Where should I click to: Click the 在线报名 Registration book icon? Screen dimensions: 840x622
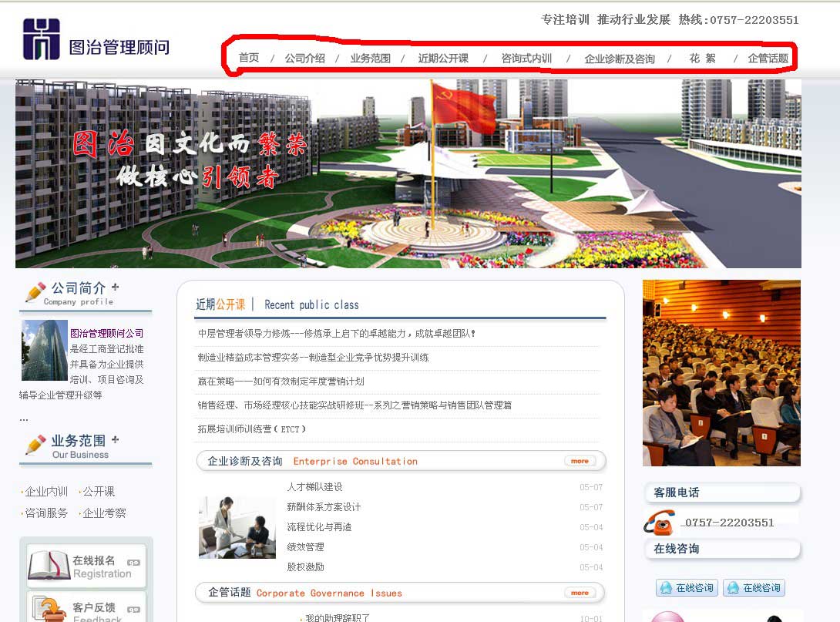pyautogui.click(x=48, y=567)
